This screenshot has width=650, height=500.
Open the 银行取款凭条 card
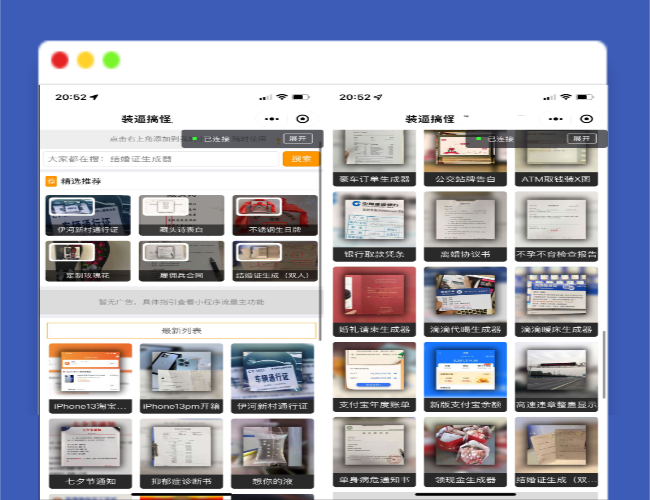pos(374,226)
